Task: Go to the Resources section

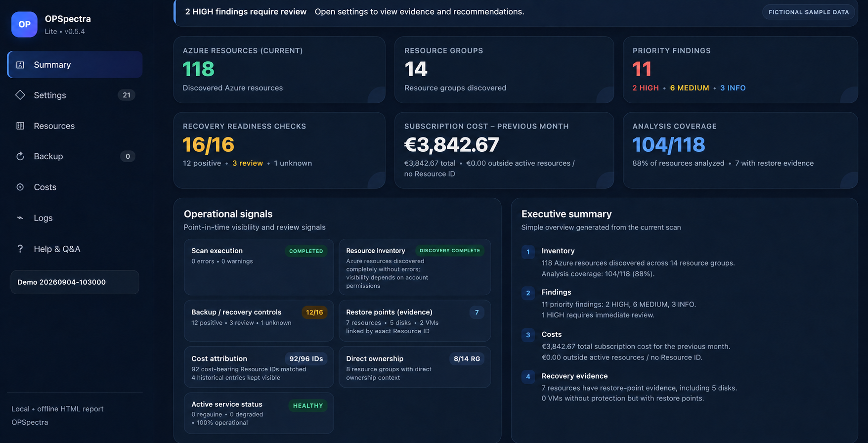Action: (x=75, y=126)
